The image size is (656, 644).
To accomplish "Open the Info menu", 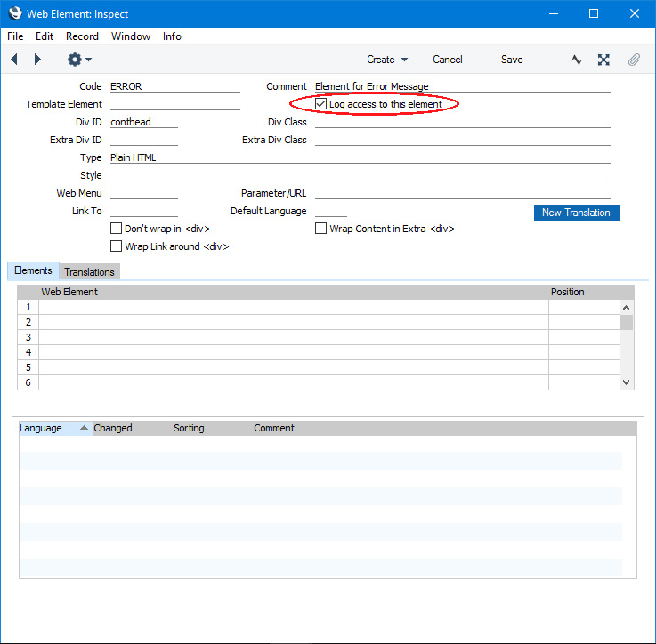I will pyautogui.click(x=172, y=36).
